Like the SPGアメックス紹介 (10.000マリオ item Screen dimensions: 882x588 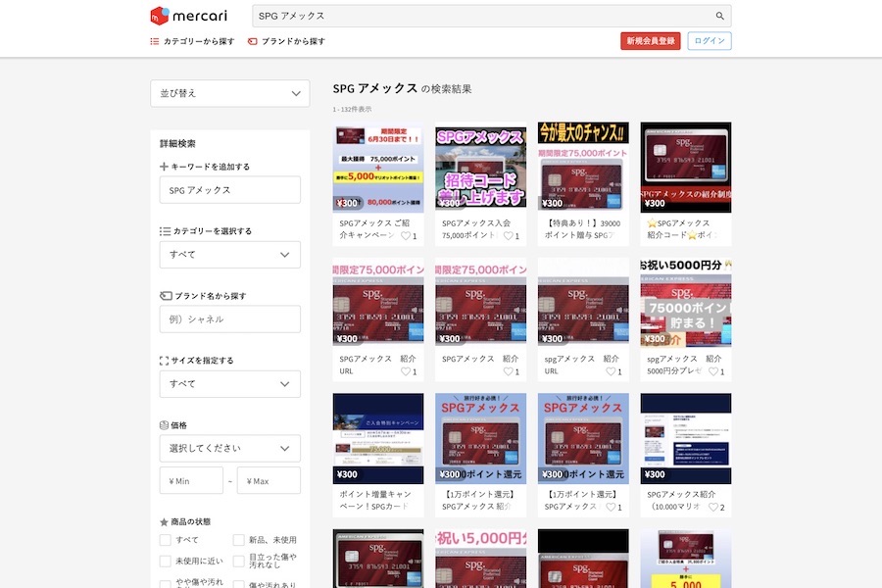click(x=713, y=507)
